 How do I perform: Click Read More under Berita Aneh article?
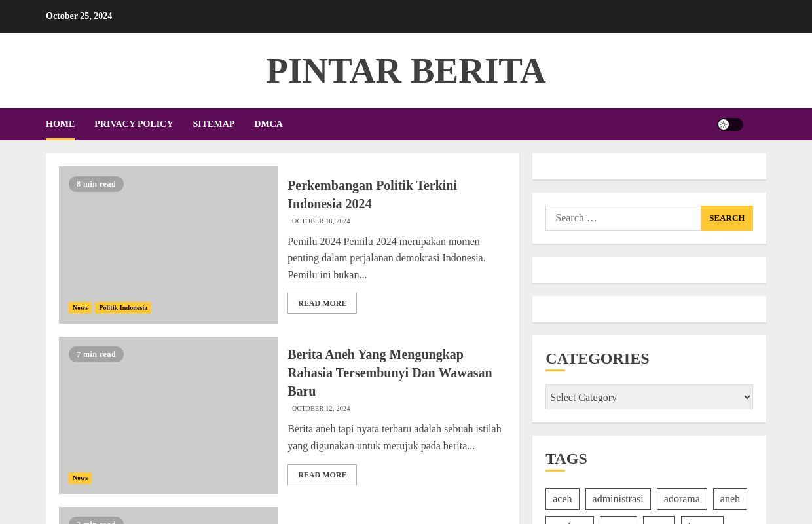[x=322, y=475]
